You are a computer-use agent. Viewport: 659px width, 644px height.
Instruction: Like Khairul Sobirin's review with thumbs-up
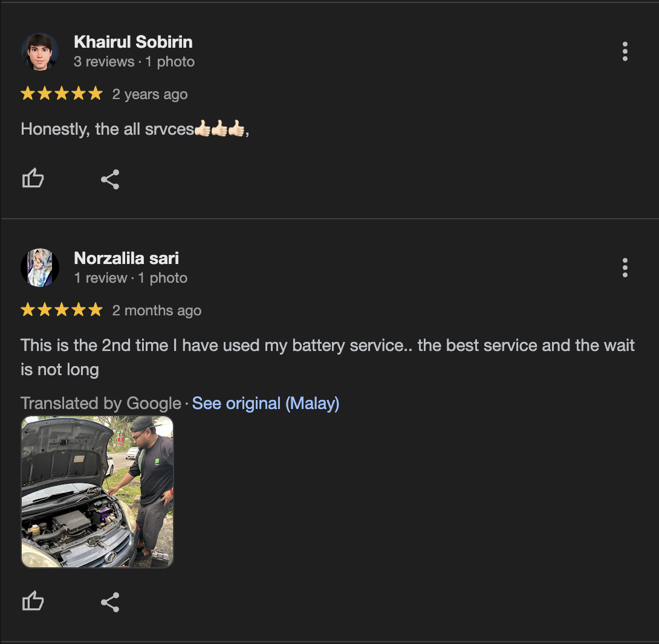[x=33, y=179]
